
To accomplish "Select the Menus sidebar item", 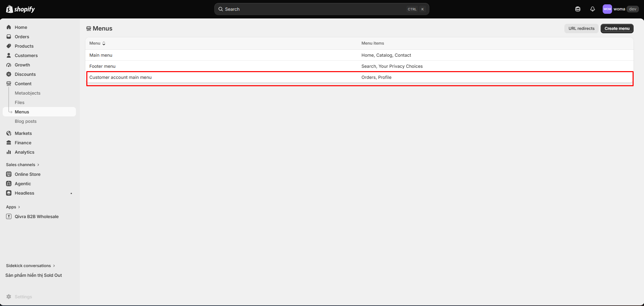I will click(39, 112).
